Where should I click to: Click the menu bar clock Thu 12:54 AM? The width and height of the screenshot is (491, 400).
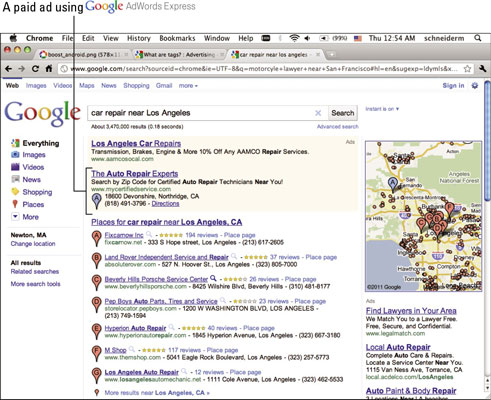click(392, 38)
